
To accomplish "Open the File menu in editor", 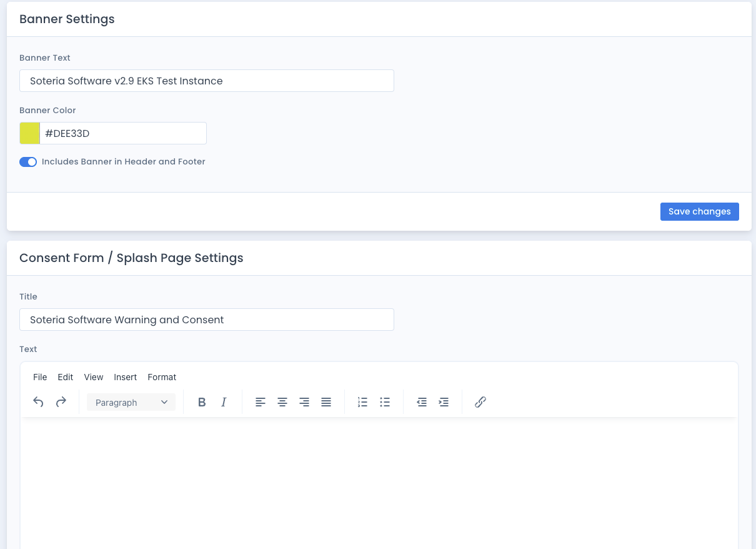I will [40, 377].
